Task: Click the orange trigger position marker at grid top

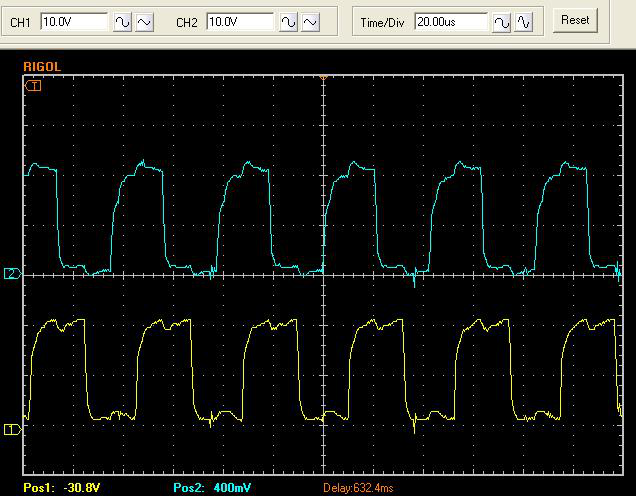Action: (323, 77)
